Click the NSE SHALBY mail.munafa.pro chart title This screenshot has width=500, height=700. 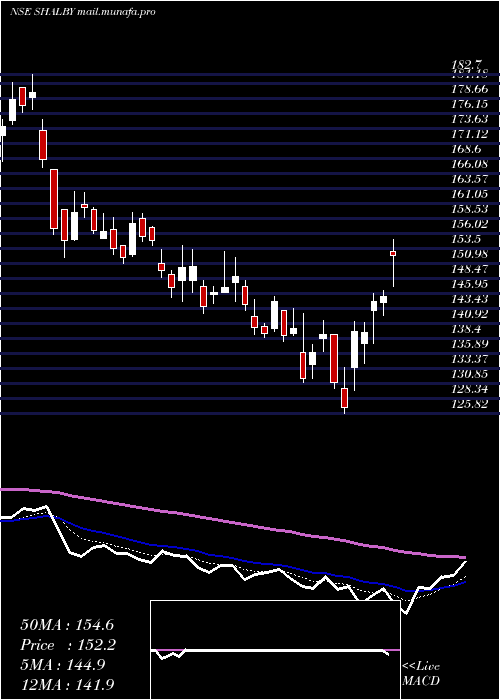coord(83,12)
